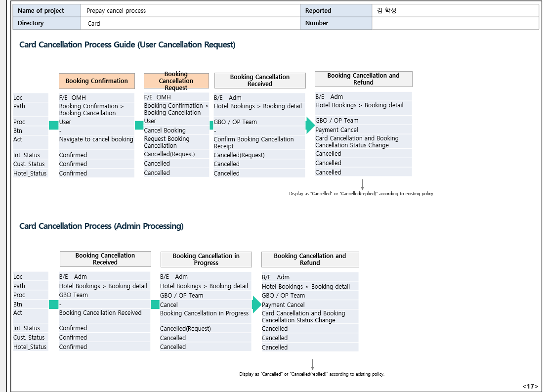Viewport: 546px width, 392px height.
Task: Click the empty Number value field
Action: coord(455,23)
